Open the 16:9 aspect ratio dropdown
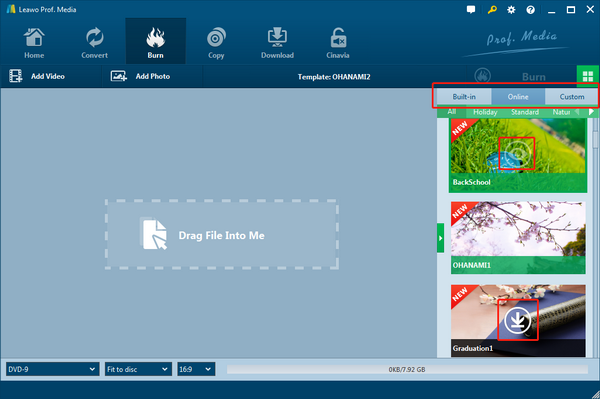Image resolution: width=600 pixels, height=399 pixels. point(196,369)
